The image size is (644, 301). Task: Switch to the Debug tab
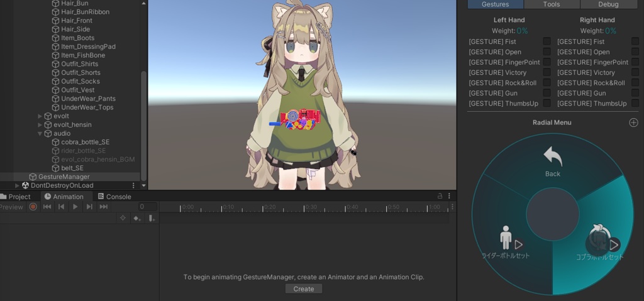pyautogui.click(x=608, y=4)
